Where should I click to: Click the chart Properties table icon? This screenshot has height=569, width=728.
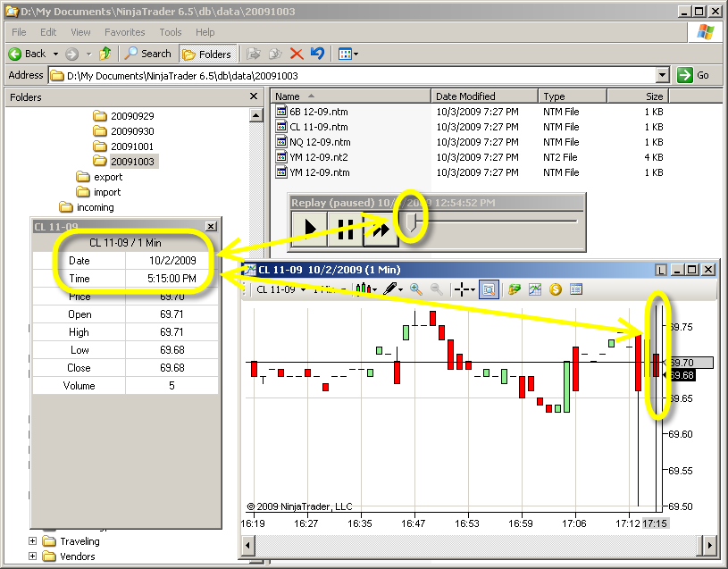(x=576, y=289)
